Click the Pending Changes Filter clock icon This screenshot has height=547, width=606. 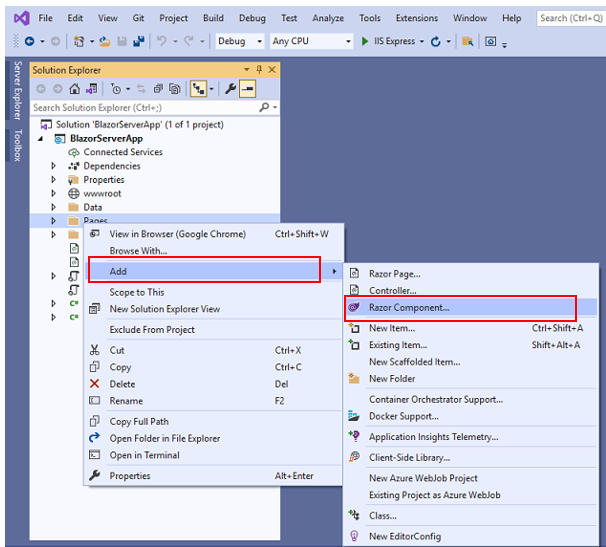point(116,89)
